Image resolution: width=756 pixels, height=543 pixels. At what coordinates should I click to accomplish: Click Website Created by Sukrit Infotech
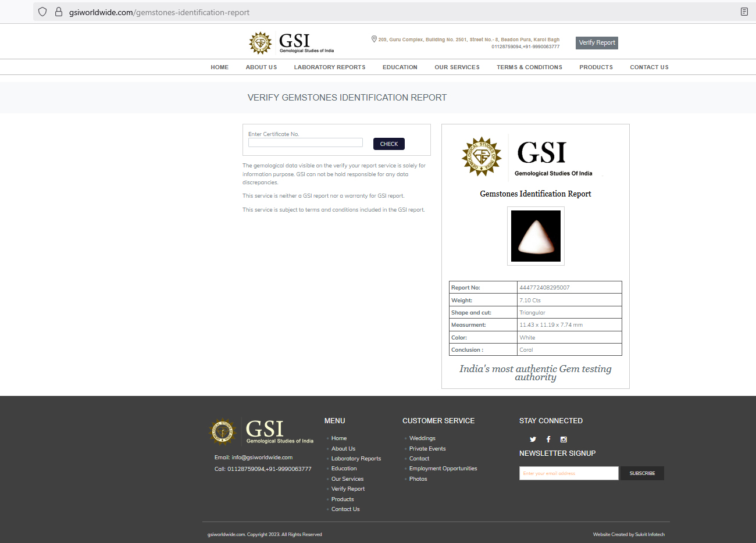pyautogui.click(x=629, y=534)
